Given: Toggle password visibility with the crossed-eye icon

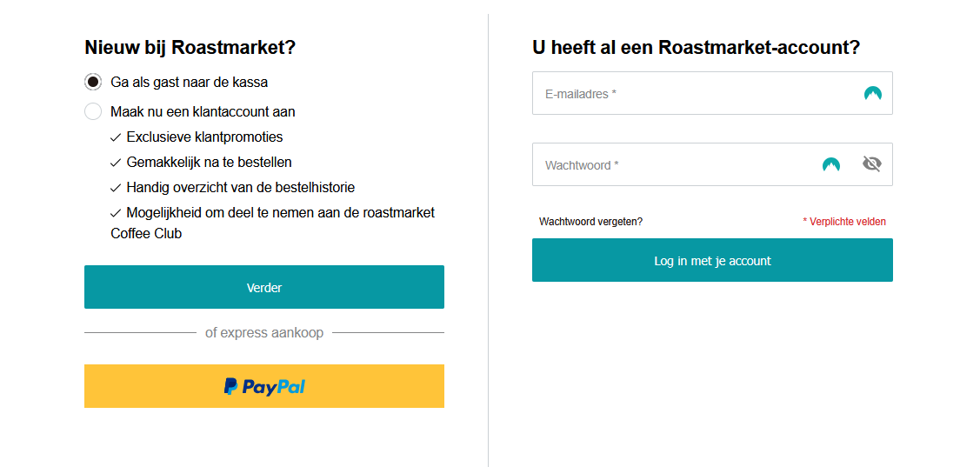Looking at the screenshot, I should [872, 163].
